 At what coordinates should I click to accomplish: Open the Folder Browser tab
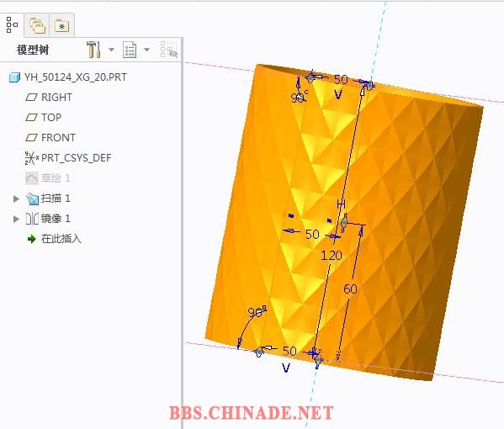tap(37, 25)
